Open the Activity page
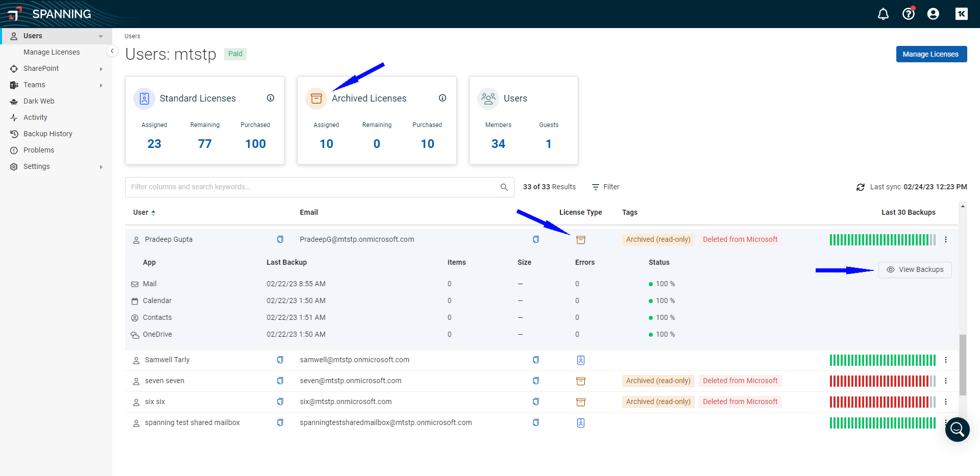Image resolution: width=980 pixels, height=476 pixels. tap(35, 117)
